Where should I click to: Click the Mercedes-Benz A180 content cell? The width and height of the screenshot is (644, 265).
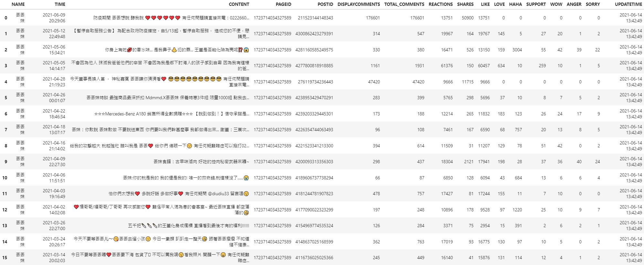point(172,114)
